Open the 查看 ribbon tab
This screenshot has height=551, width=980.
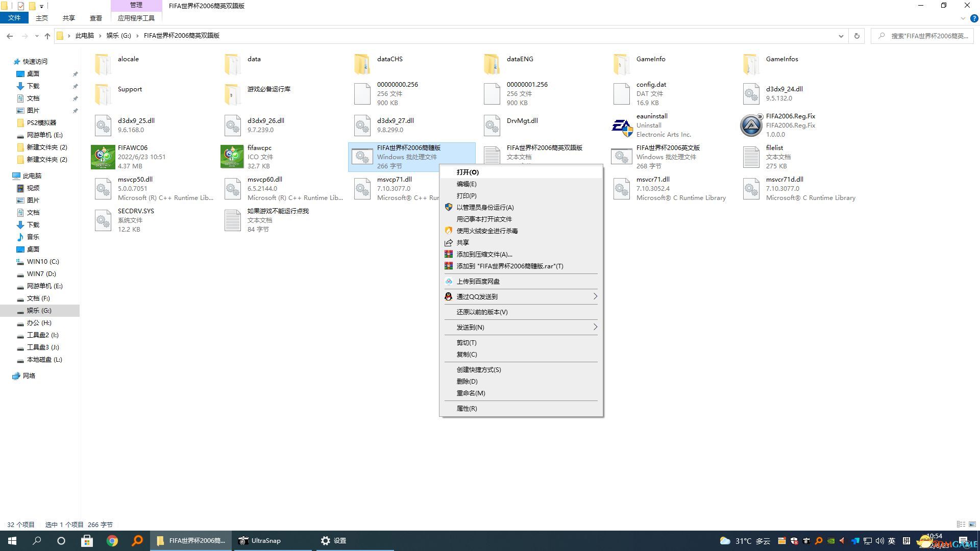point(96,18)
